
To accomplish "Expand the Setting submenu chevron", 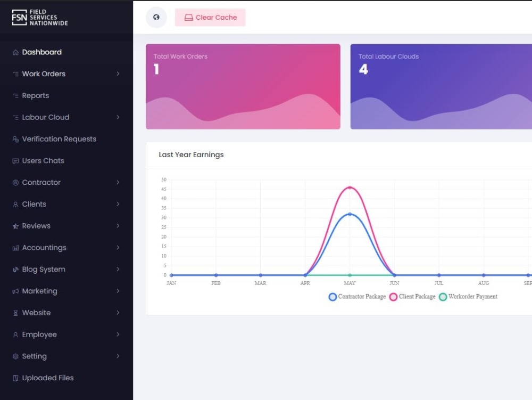I will click(118, 356).
